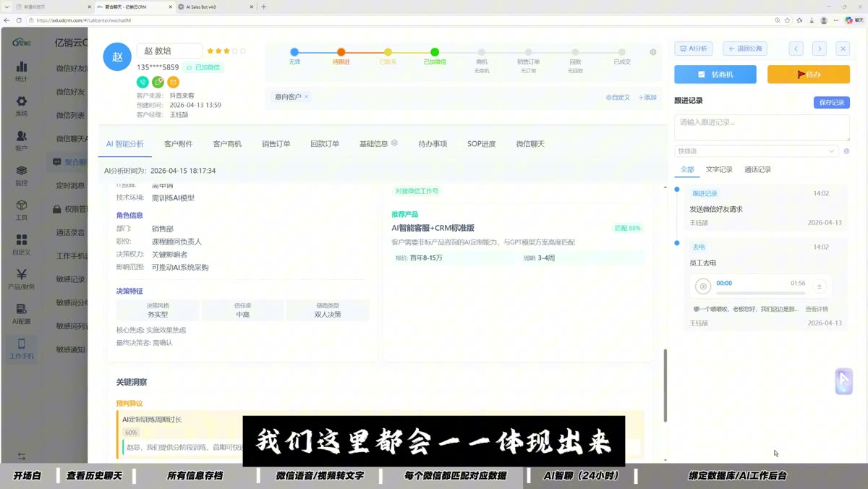This screenshot has height=489, width=868.
Task: Switch to 待办事项 tab
Action: (433, 144)
